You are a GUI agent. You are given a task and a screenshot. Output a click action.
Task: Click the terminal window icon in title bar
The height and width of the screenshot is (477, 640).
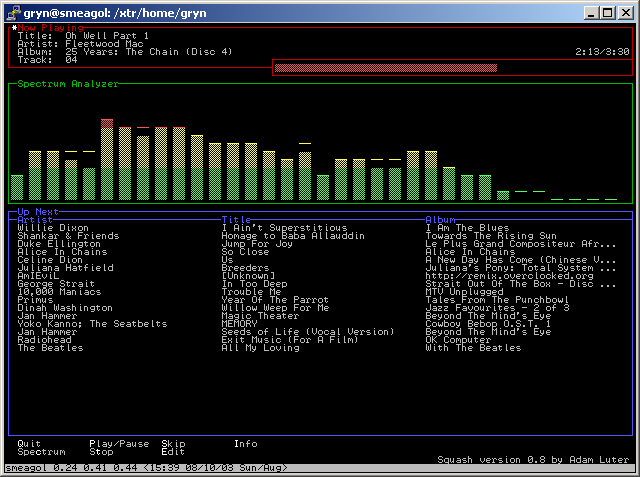pyautogui.click(x=11, y=11)
